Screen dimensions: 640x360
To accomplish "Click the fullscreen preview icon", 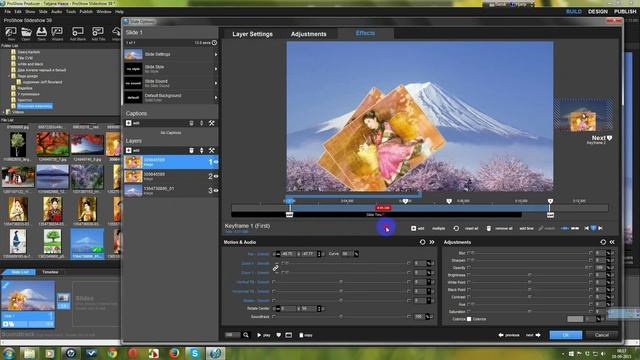I will pos(289,335).
